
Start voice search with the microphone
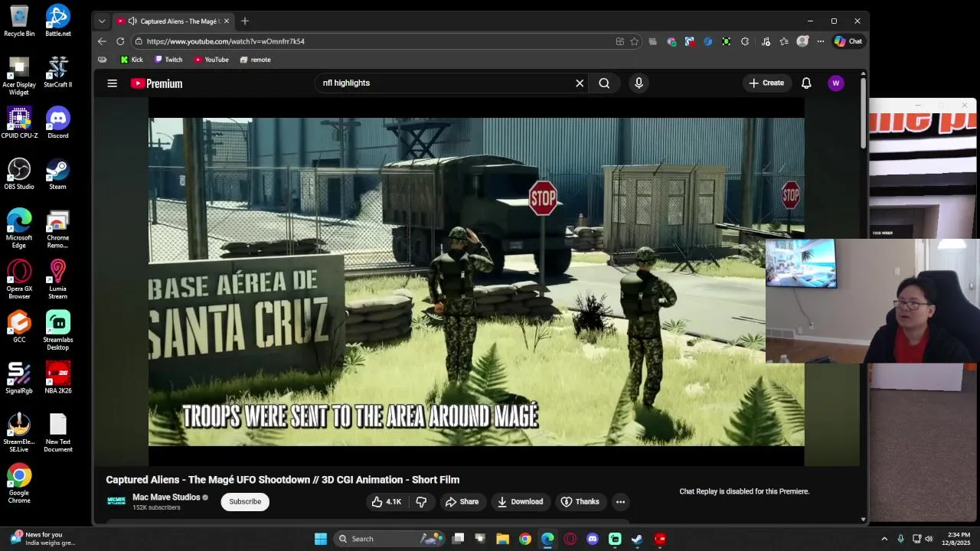(x=639, y=83)
